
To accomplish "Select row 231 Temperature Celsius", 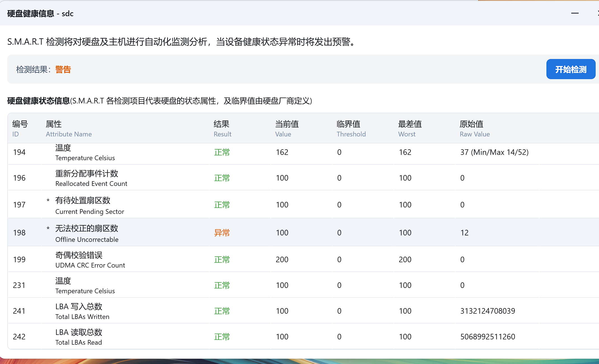I will (x=85, y=285).
